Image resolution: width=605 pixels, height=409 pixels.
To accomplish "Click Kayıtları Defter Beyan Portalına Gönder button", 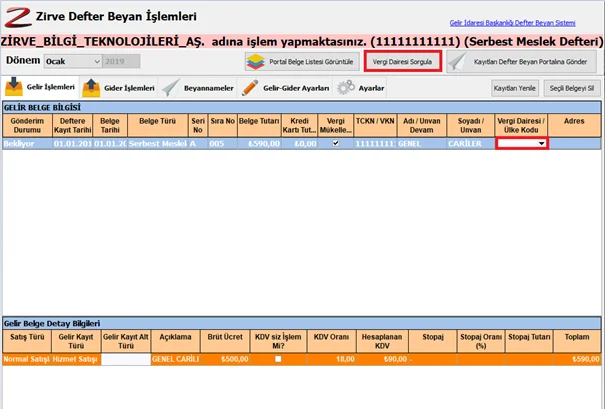I will (522, 62).
